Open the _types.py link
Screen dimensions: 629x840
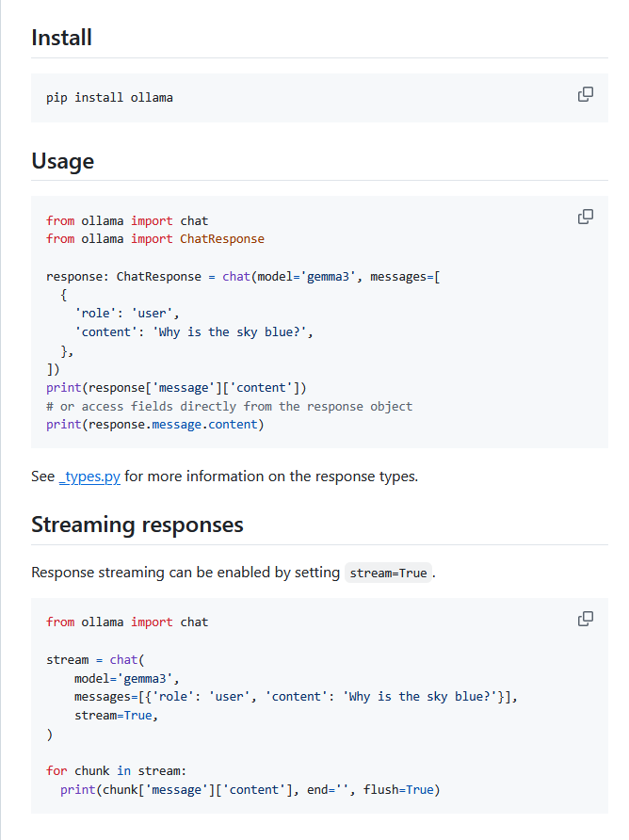tap(89, 477)
